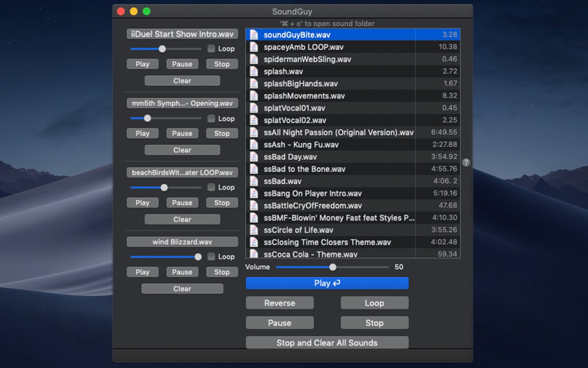Click the main Loop button
588x368 pixels.
point(374,303)
